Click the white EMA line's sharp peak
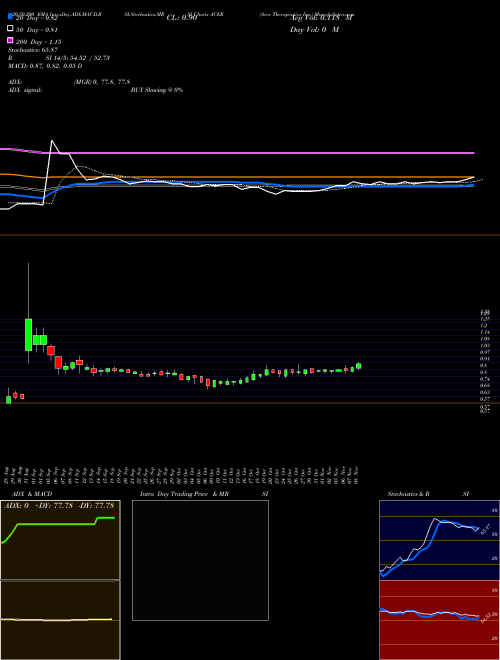This screenshot has width=500, height=660. click(52, 141)
